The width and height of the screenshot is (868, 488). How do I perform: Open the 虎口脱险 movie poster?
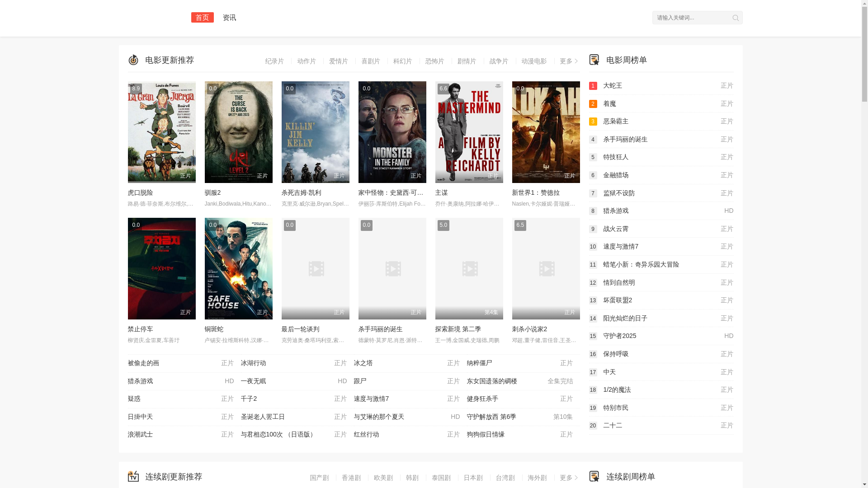coord(161,132)
